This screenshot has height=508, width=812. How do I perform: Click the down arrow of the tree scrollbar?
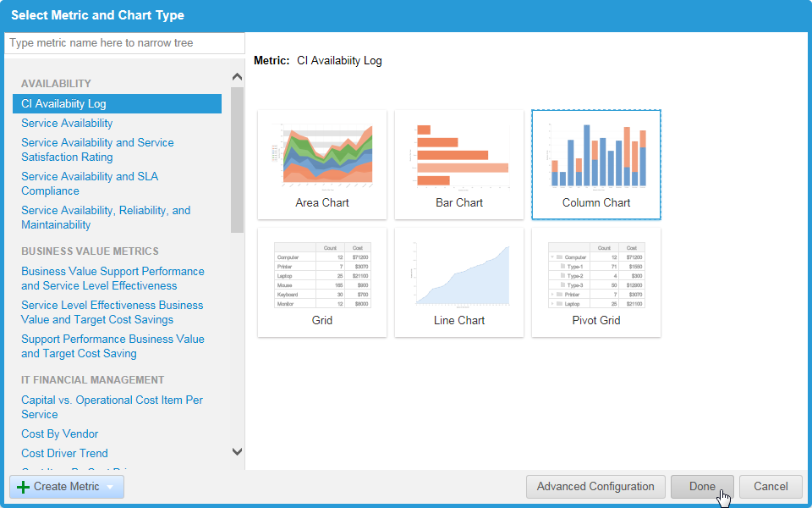coord(237,451)
